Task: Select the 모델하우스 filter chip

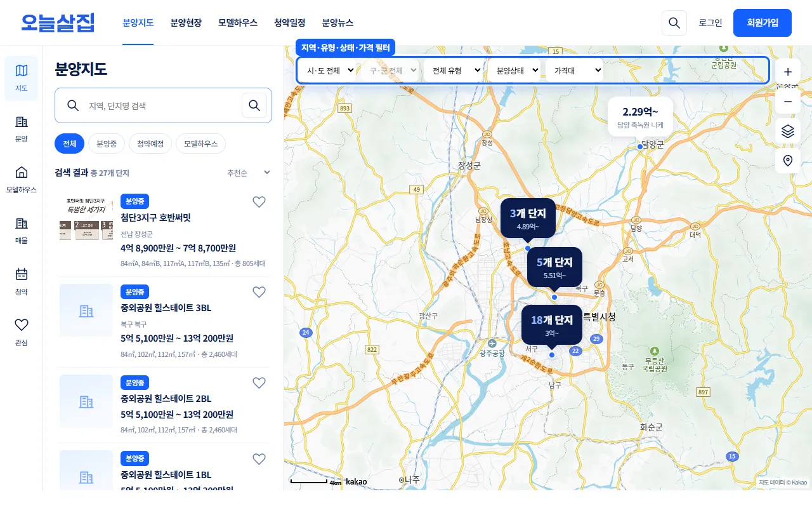Action: click(200, 144)
